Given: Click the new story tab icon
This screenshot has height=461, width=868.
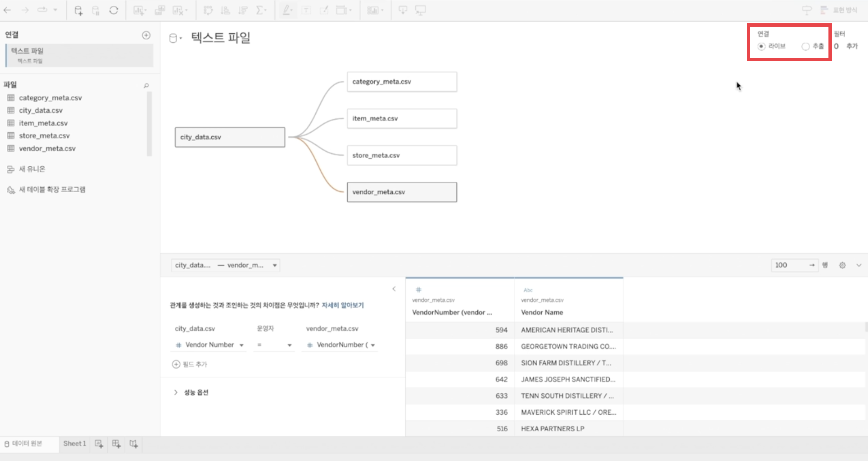Looking at the screenshot, I should tap(134, 444).
